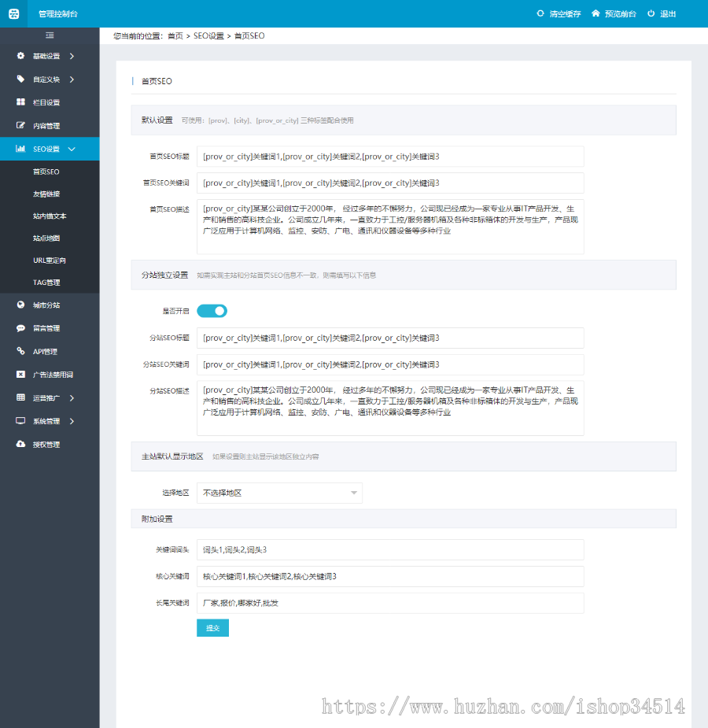Open the 选择地区 dropdown
Screen dimensions: 708x728
pyautogui.click(x=279, y=493)
